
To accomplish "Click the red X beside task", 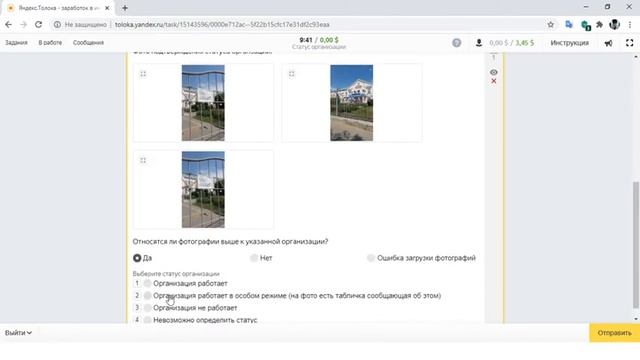I will (493, 81).
